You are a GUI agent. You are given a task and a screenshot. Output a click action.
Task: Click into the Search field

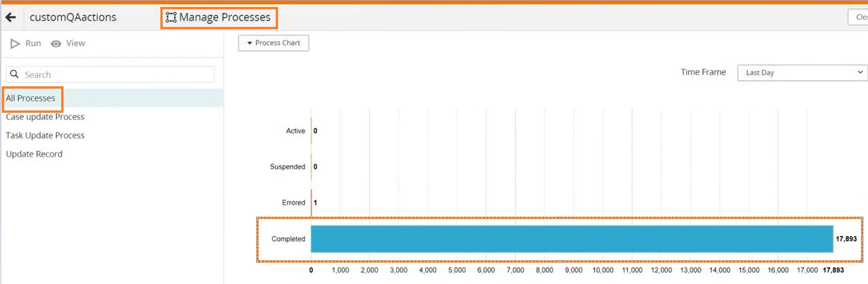[110, 74]
